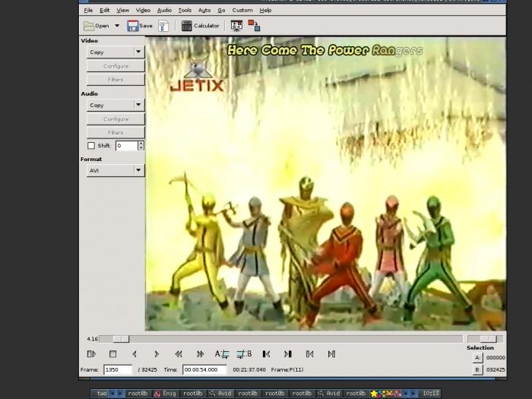532x399 pixels.
Task: Click the audio Shift value spinner arrows
Action: 141,146
